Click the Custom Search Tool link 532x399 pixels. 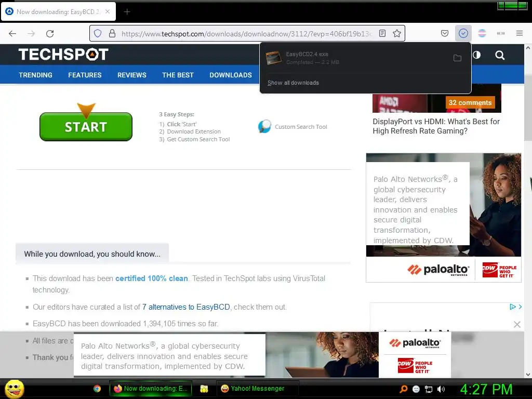click(292, 127)
